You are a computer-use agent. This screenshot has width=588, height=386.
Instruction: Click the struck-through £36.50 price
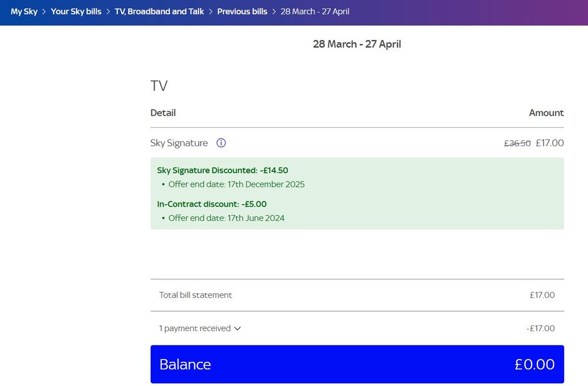tap(517, 143)
